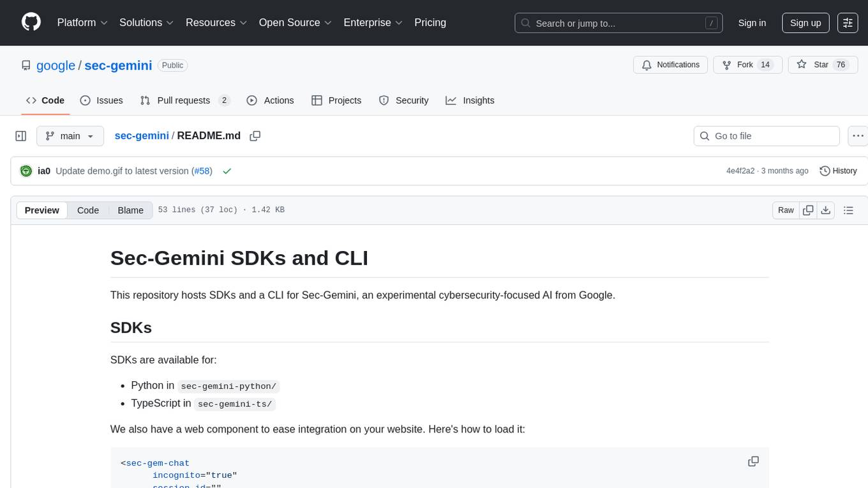Open the Actions tab
Viewport: 868px width, 488px height.
click(271, 100)
